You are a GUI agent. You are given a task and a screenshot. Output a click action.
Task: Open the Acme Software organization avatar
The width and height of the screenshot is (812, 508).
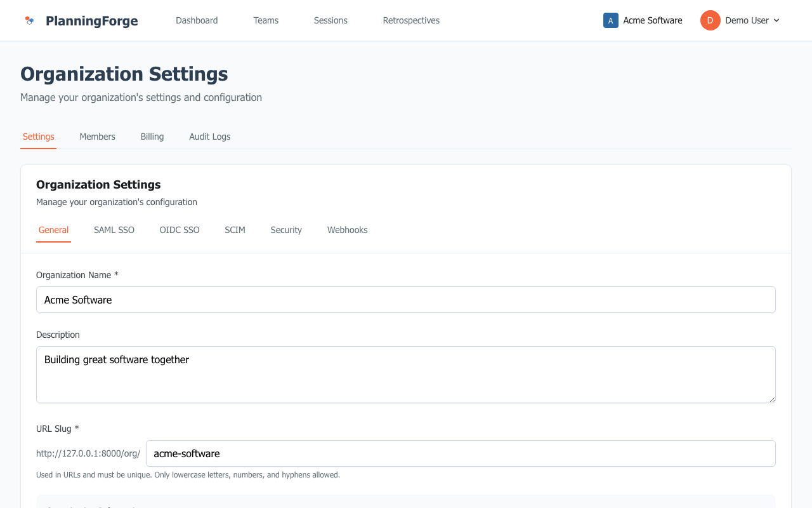coord(610,20)
